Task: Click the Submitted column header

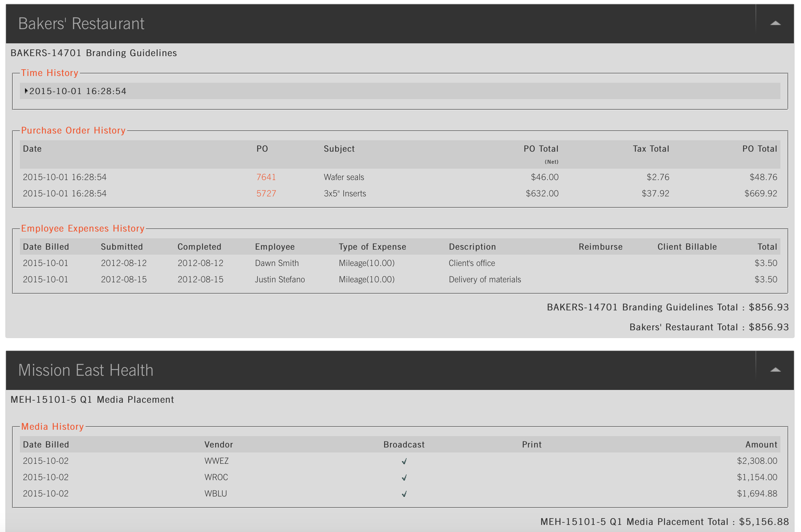Action: [122, 247]
